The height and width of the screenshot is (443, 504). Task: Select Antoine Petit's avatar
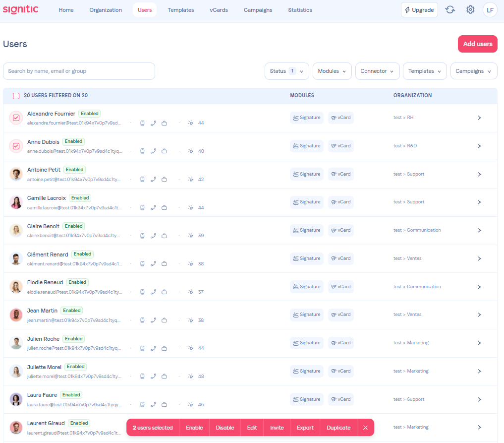point(16,174)
